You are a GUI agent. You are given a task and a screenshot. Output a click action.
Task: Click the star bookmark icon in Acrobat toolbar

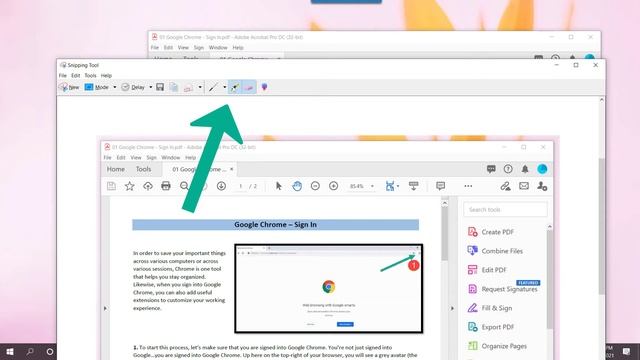pos(129,186)
